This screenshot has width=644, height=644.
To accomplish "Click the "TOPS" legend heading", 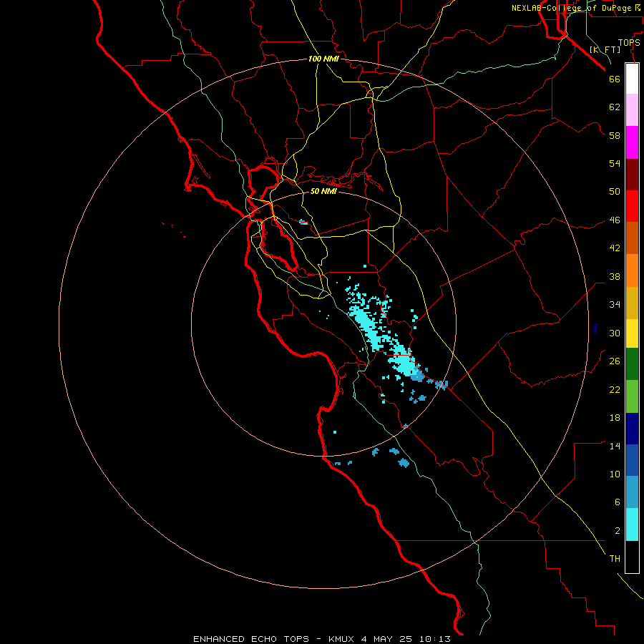I will 629,43.
